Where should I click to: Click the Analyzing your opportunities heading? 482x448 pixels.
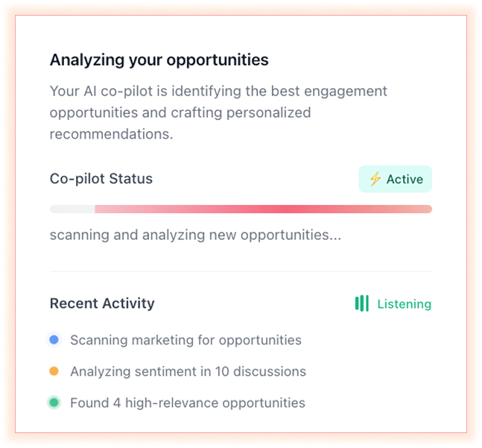pyautogui.click(x=159, y=60)
